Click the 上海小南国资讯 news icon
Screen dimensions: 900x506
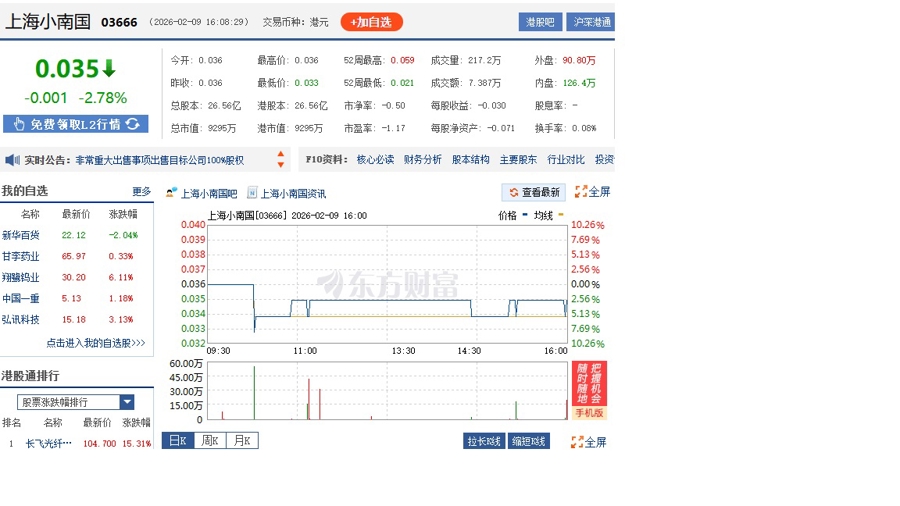252,193
